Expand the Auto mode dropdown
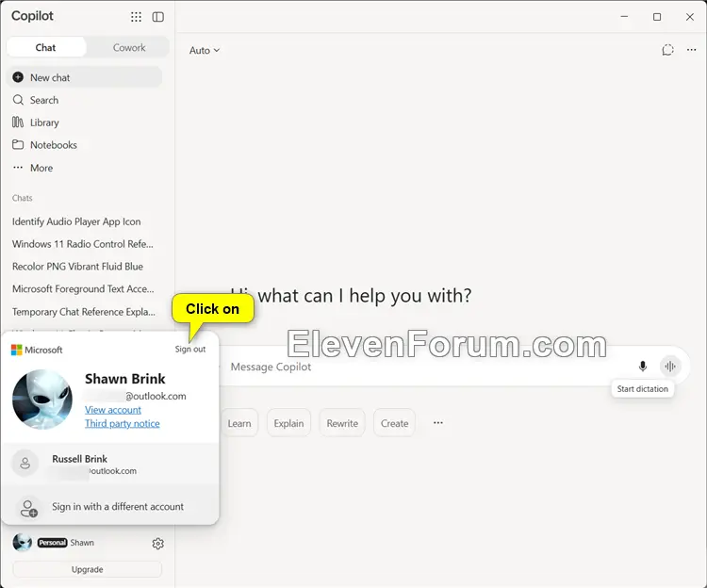Viewport: 707px width, 588px height. (x=205, y=51)
